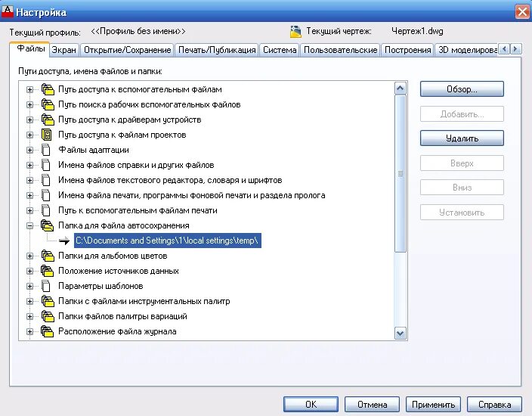Click folder icon of Положение источников данных
532x416 pixels.
pyautogui.click(x=48, y=271)
